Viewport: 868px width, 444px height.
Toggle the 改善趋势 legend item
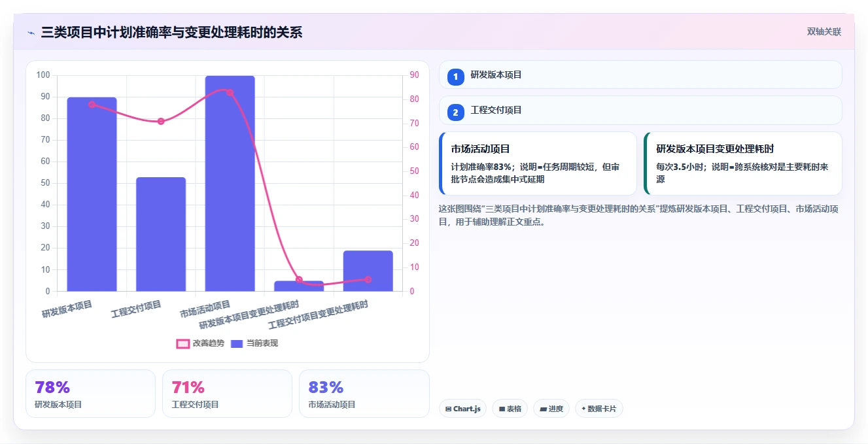click(x=200, y=343)
